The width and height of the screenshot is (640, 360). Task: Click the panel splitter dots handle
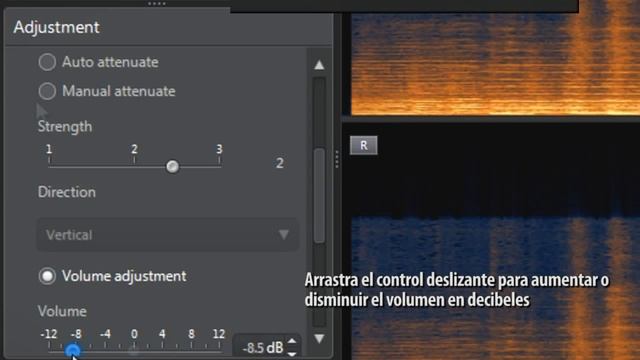click(337, 159)
